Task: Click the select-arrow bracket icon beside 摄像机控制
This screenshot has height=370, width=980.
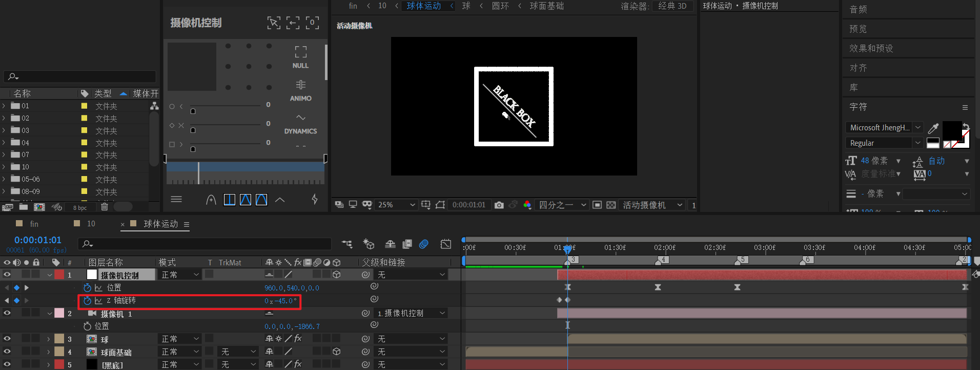Action: [274, 23]
